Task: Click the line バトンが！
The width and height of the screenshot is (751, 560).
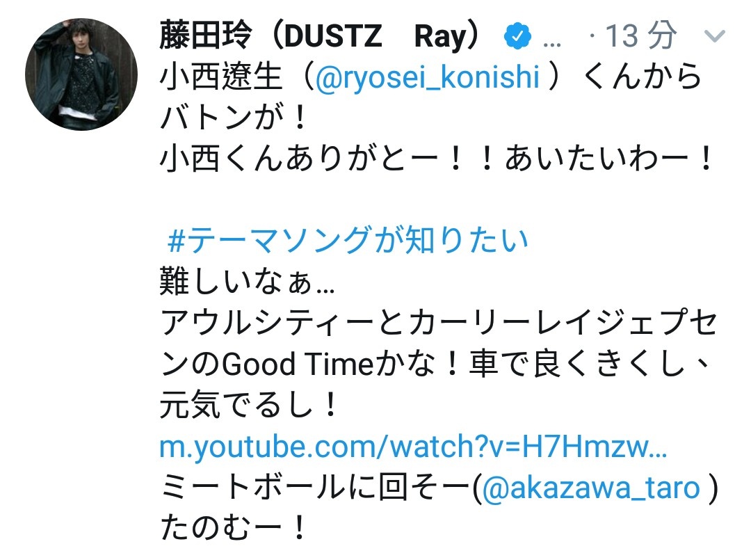Action: pos(233,117)
